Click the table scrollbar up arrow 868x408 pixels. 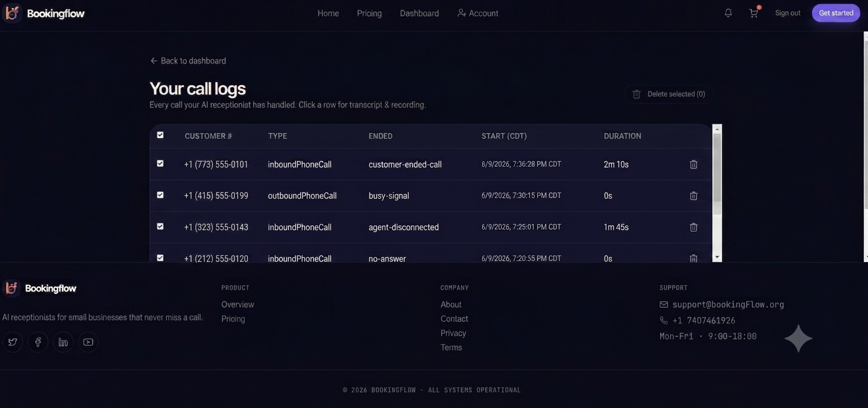[x=717, y=129]
